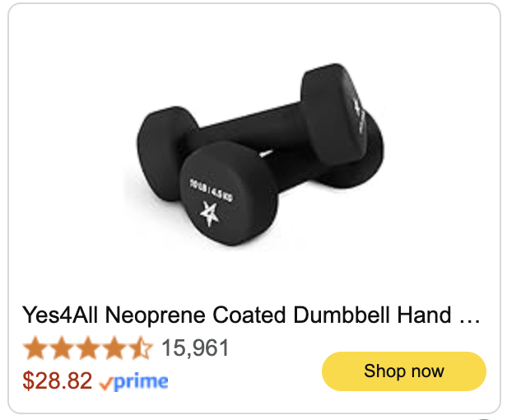Image resolution: width=507 pixels, height=420 pixels.
Task: Click the black dumbbell pair product image
Action: (x=260, y=154)
